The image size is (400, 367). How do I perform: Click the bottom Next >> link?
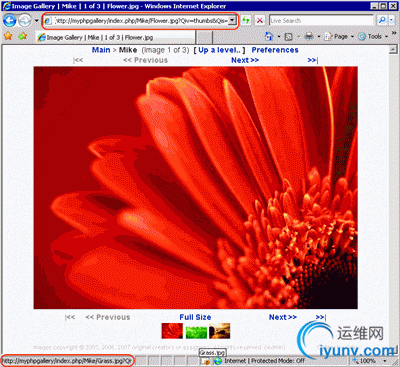283,317
